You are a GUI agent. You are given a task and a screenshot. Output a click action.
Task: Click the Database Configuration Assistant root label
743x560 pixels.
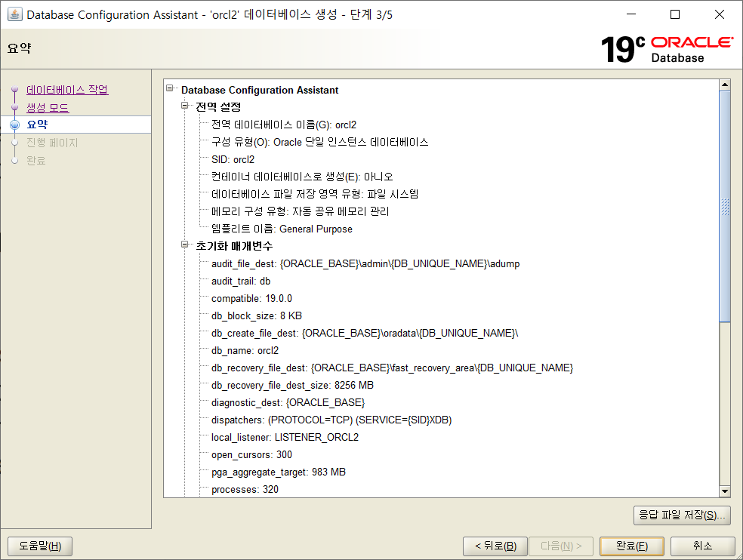point(260,90)
